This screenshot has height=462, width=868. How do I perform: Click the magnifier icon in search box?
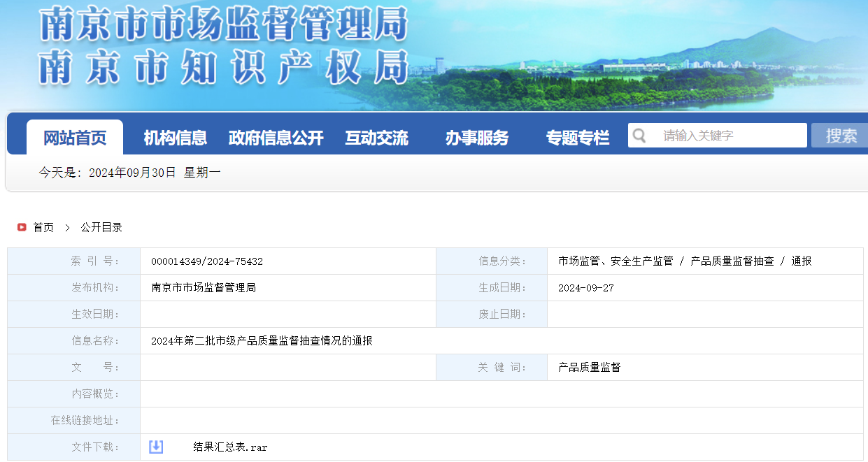(638, 136)
